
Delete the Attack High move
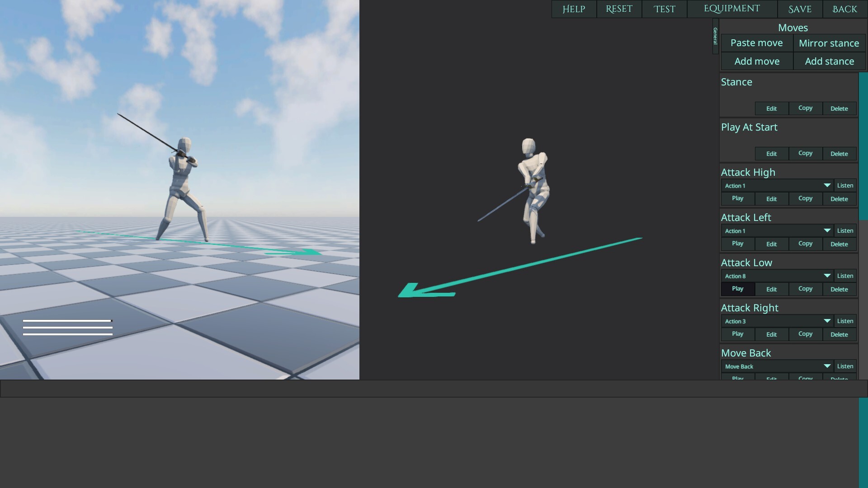click(839, 199)
